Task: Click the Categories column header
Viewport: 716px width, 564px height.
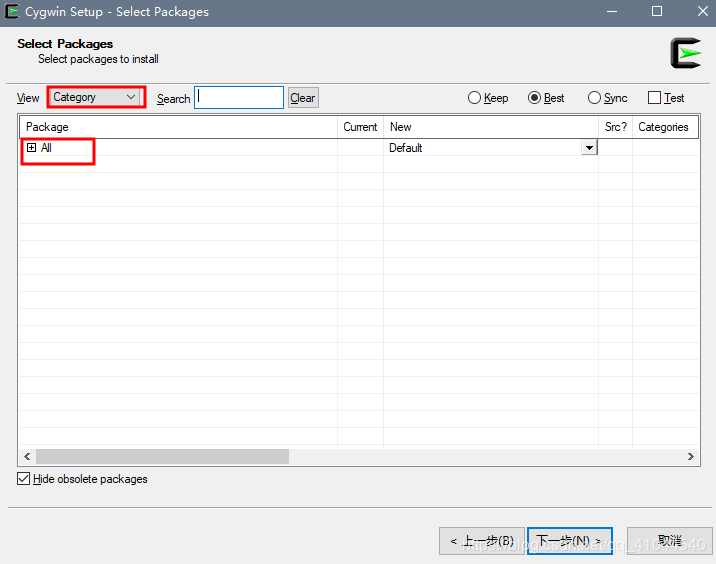Action: [665, 127]
